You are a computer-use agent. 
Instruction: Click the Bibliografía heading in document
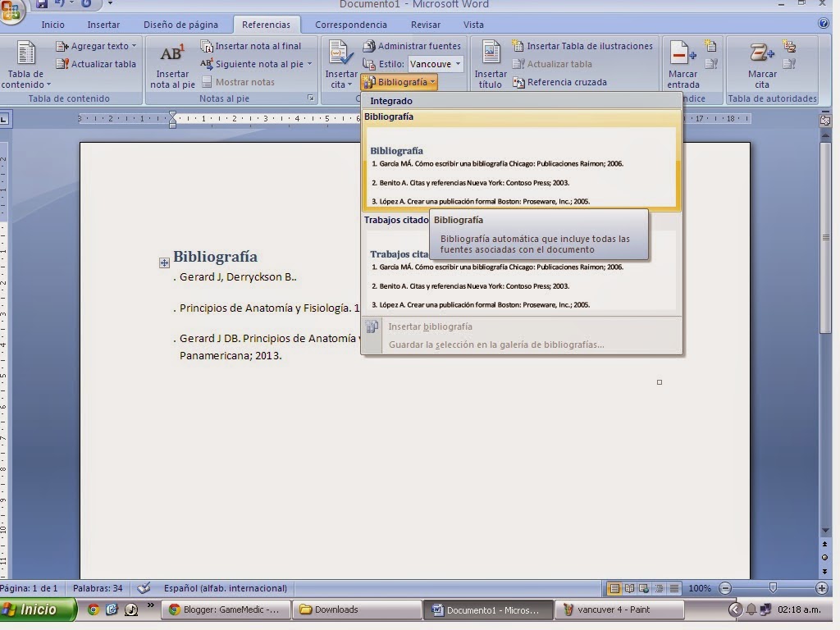215,257
